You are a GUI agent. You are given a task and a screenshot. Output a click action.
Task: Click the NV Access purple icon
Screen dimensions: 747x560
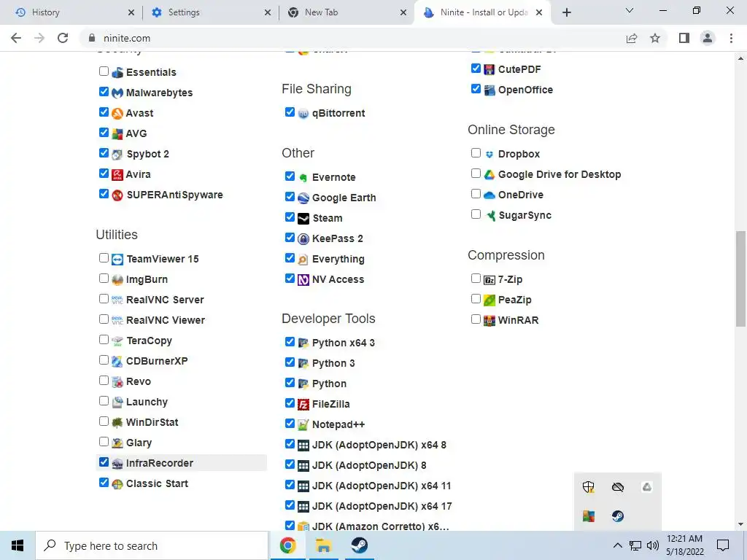pyautogui.click(x=303, y=280)
